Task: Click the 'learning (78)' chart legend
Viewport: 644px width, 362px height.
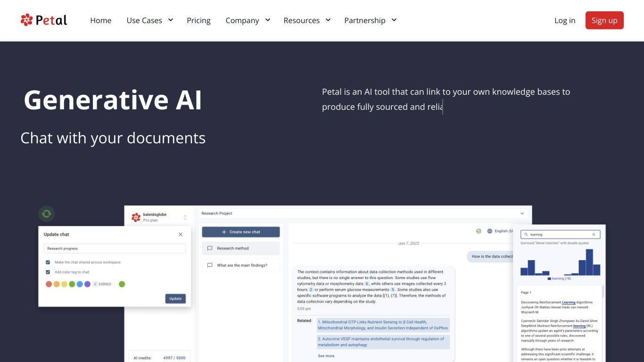Action: [559, 279]
